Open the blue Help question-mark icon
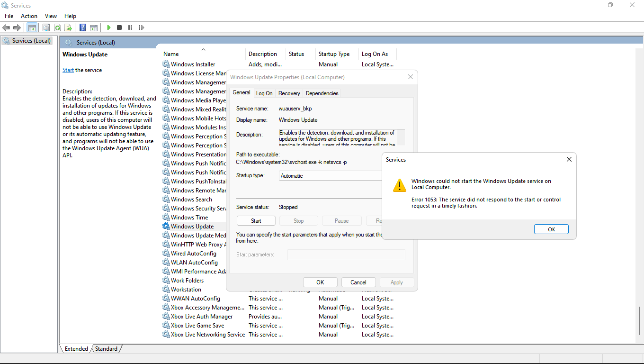644x364 pixels. 82,27
